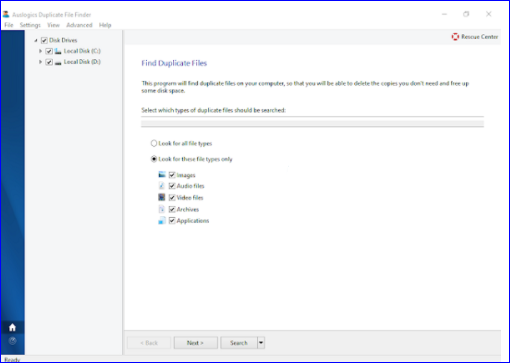Uncheck the Images checkbox
Screen dimensions: 510x363
click(172, 175)
